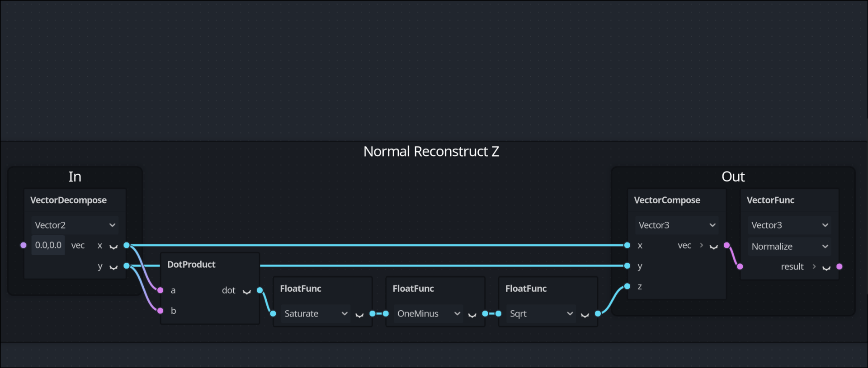Click the vec input field showing 0.0,0.0
Viewport: 868px width, 368px height.
[48, 245]
